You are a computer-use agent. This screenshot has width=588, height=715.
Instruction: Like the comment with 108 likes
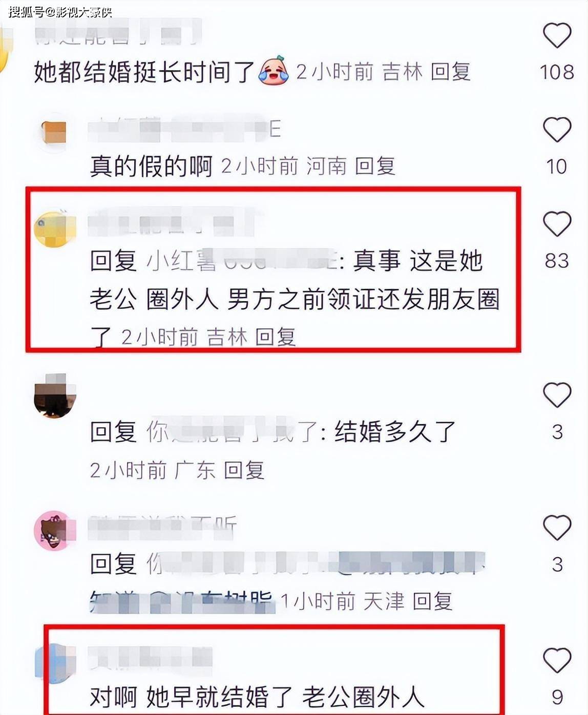point(557,36)
